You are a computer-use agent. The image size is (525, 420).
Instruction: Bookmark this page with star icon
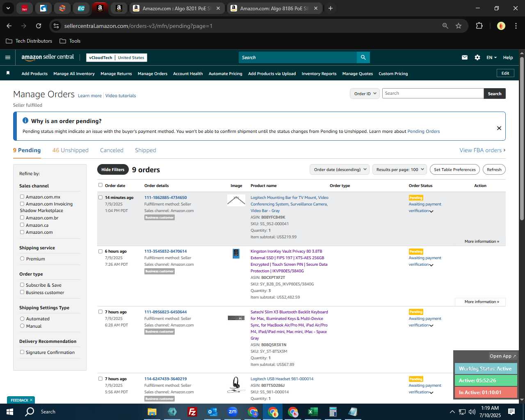pos(459,26)
